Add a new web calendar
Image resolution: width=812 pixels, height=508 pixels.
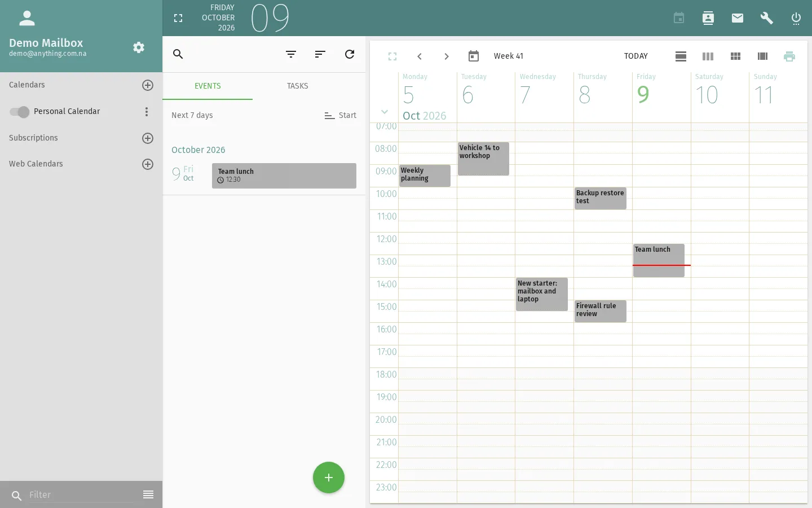point(148,164)
